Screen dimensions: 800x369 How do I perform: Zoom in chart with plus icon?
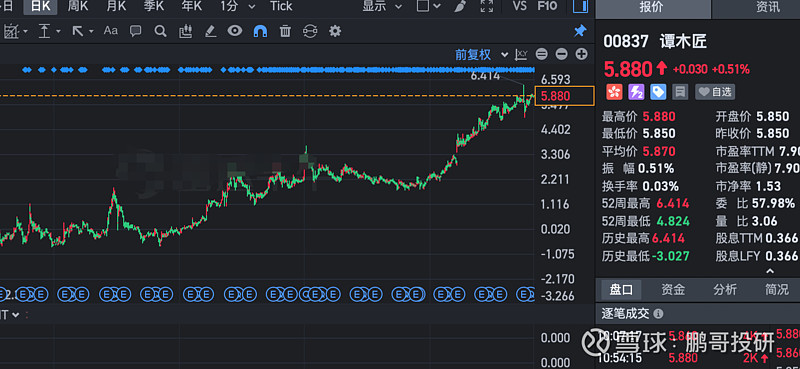(582, 54)
